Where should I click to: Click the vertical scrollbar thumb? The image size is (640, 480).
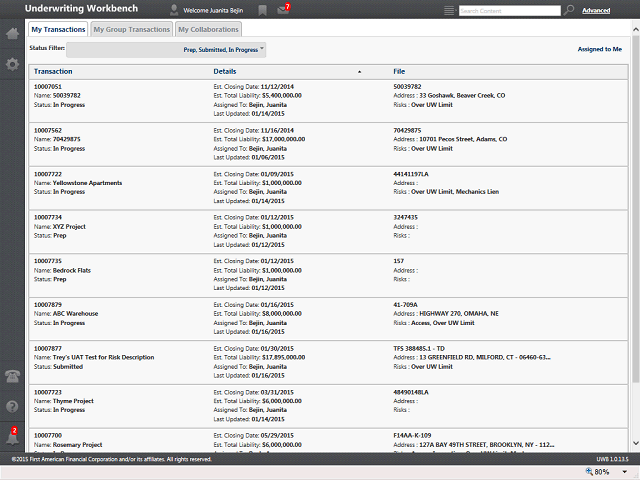pos(636,209)
